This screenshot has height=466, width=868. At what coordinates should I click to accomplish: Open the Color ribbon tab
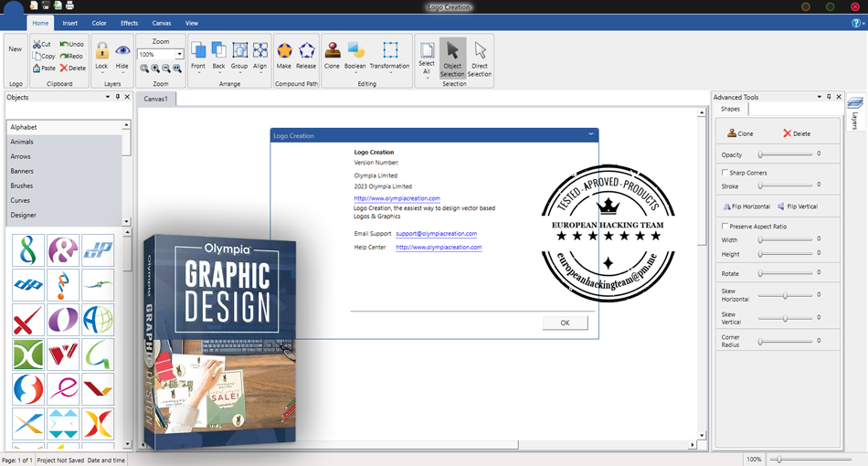click(99, 23)
